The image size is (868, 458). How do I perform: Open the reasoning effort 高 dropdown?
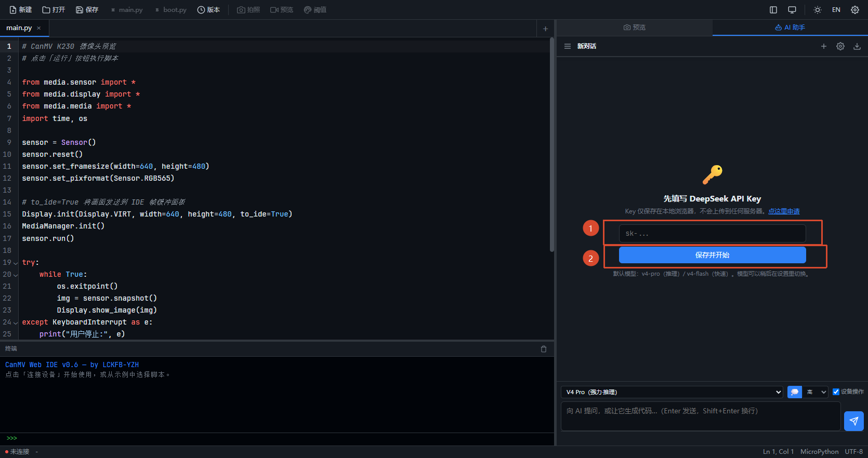click(816, 392)
